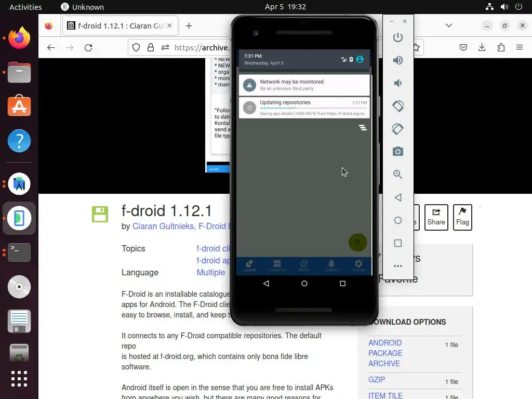Screen dimensions: 532x399
Task: Click the Flag button
Action: [462, 217]
